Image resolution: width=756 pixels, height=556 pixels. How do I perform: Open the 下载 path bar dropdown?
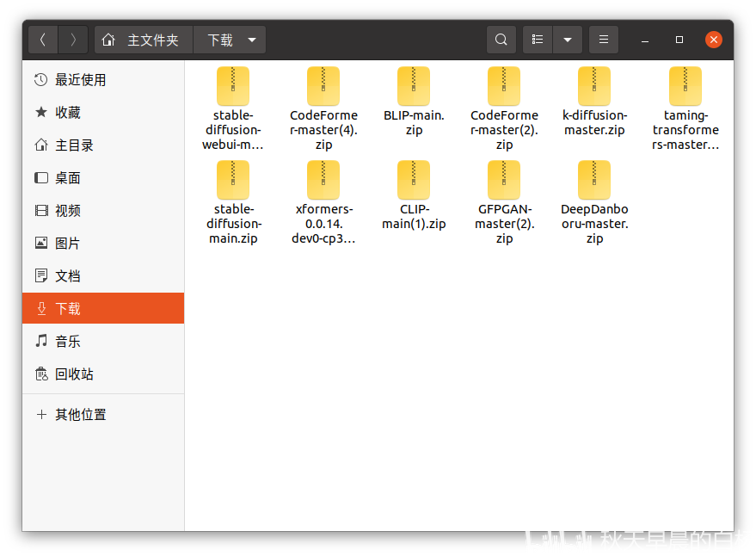pyautogui.click(x=230, y=40)
